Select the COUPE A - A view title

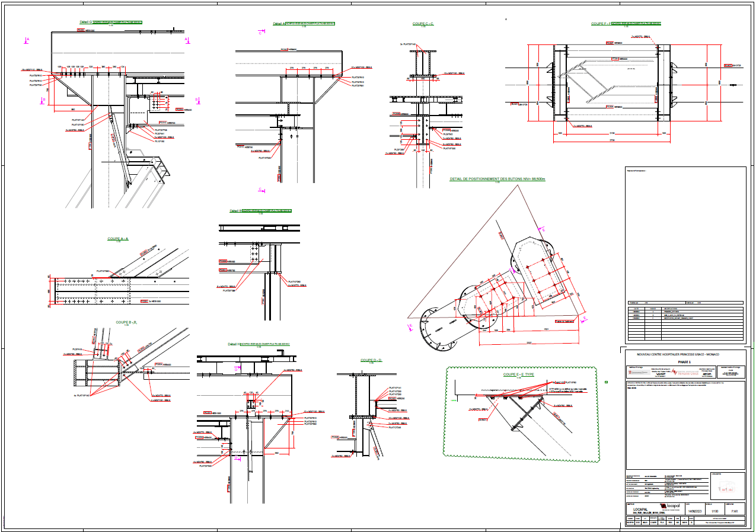pyautogui.click(x=118, y=239)
